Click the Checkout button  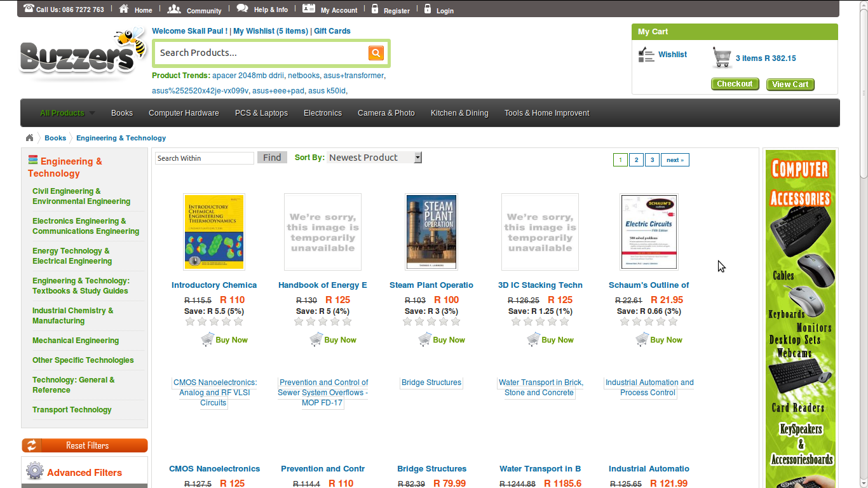pyautogui.click(x=735, y=83)
